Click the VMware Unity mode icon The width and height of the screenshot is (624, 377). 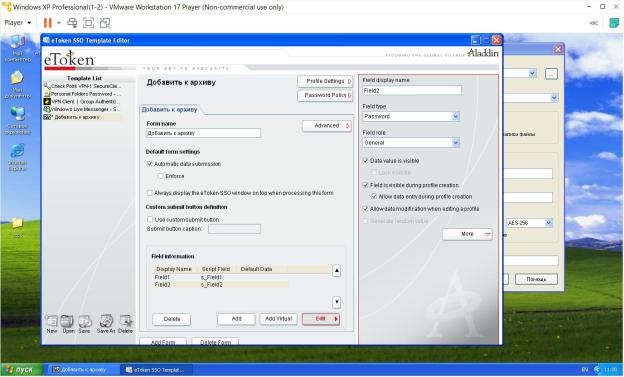tap(105, 23)
